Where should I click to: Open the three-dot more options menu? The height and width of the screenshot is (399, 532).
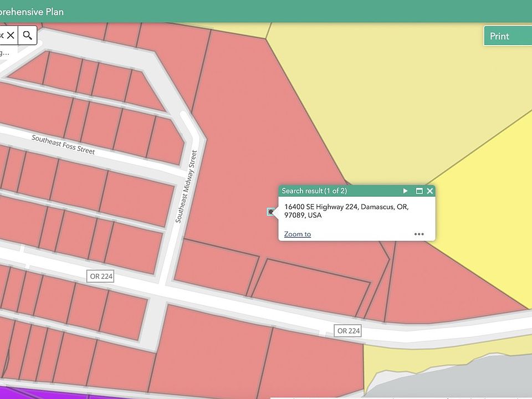coord(419,234)
